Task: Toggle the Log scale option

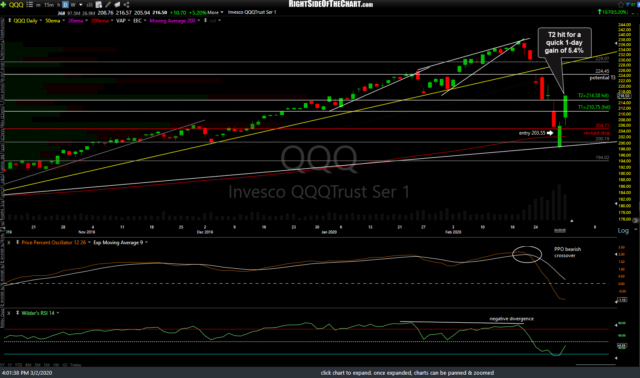Action: tap(623, 231)
